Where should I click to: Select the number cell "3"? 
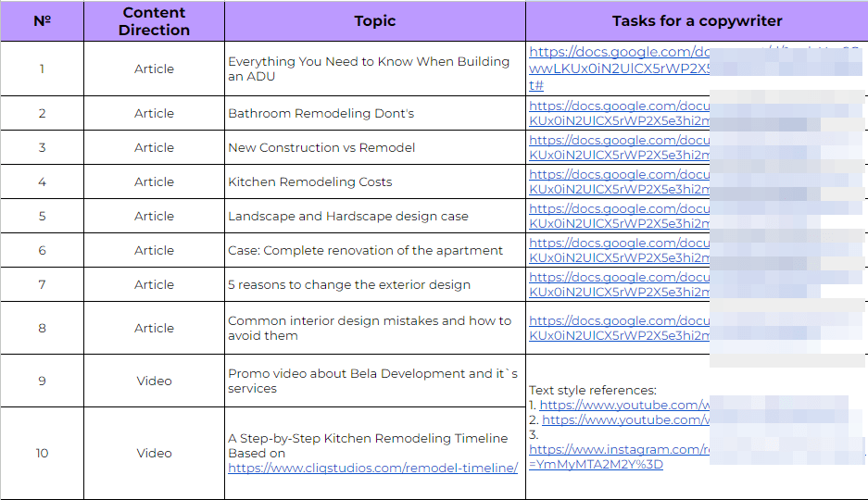point(42,147)
